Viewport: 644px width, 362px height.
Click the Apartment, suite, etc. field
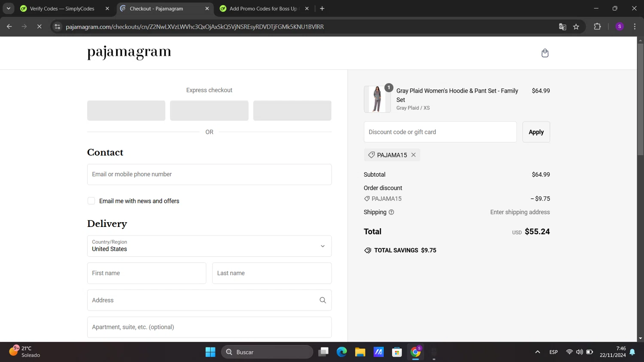209,327
